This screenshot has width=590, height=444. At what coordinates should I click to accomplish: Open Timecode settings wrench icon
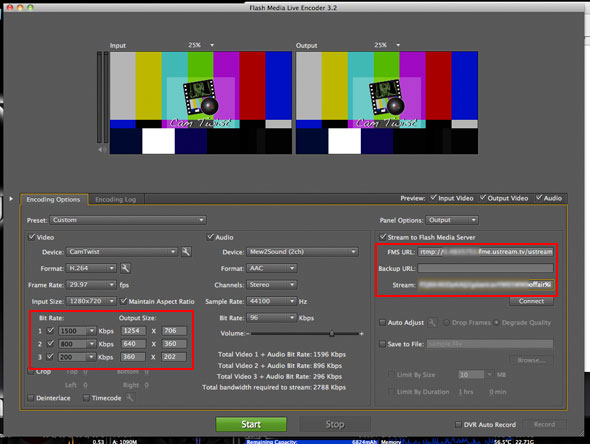pos(130,398)
